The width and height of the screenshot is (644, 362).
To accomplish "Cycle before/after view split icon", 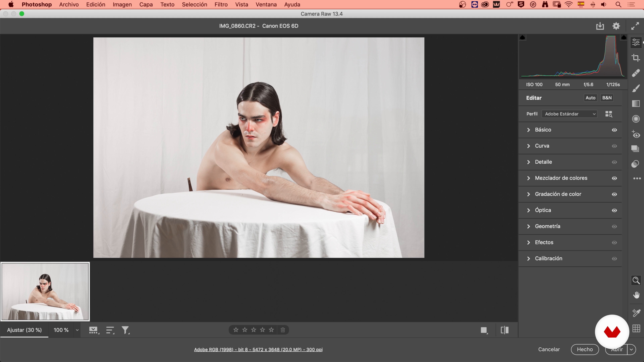I will [x=504, y=330].
